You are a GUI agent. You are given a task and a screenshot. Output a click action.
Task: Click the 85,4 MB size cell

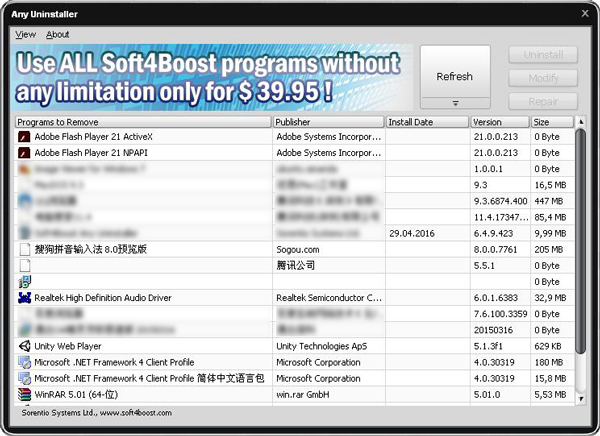point(553,217)
